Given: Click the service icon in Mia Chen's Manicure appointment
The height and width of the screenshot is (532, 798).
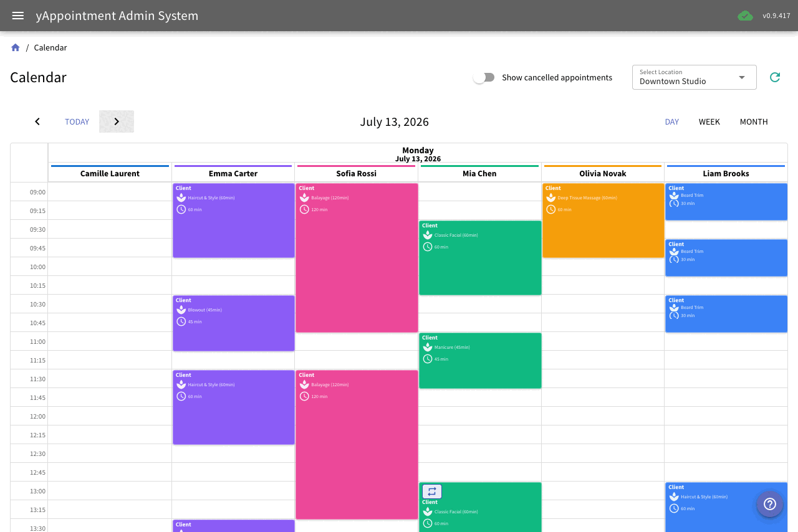Looking at the screenshot, I should tap(428, 347).
